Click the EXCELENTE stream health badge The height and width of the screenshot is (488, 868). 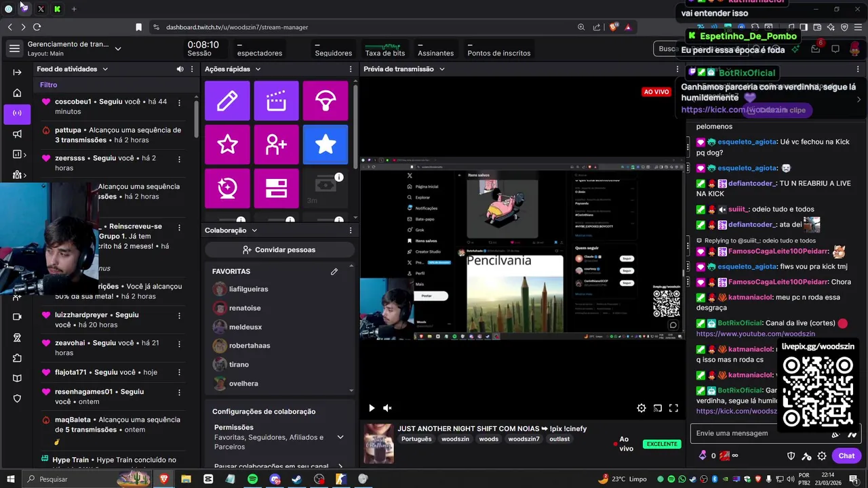pyautogui.click(x=662, y=445)
